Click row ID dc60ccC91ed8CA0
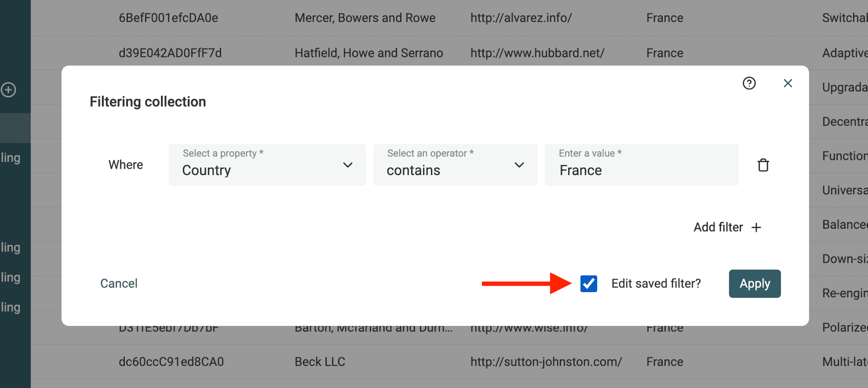The width and height of the screenshot is (868, 388). pyautogui.click(x=171, y=362)
